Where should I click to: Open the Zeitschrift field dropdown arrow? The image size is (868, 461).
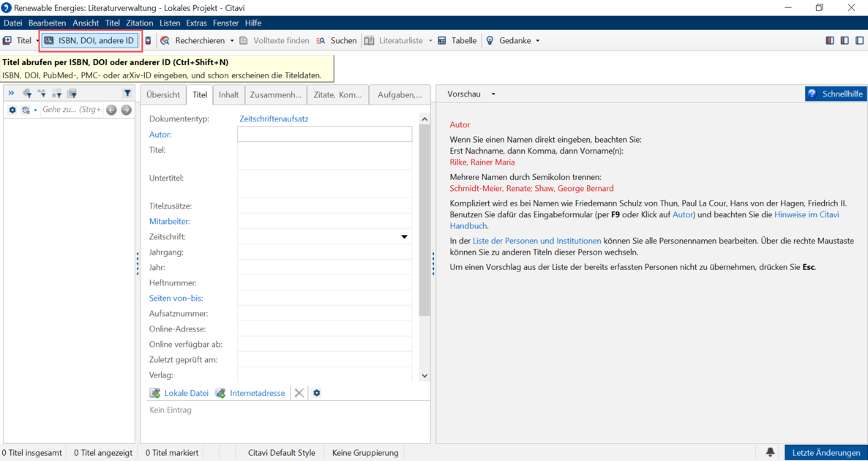(404, 237)
